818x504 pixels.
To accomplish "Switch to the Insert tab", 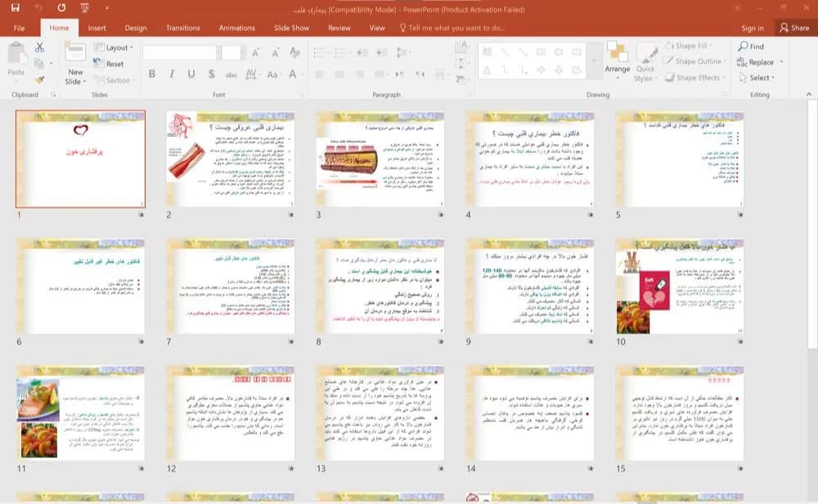I will point(97,28).
